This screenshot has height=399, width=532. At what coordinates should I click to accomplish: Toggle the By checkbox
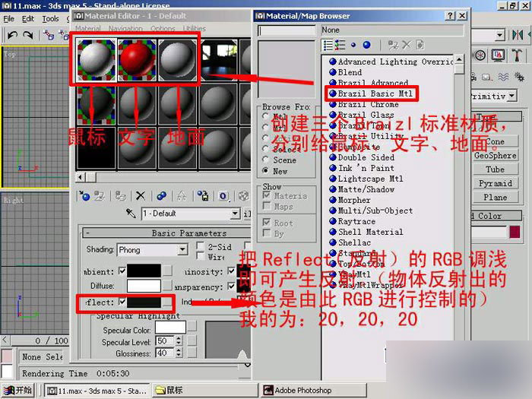click(267, 233)
